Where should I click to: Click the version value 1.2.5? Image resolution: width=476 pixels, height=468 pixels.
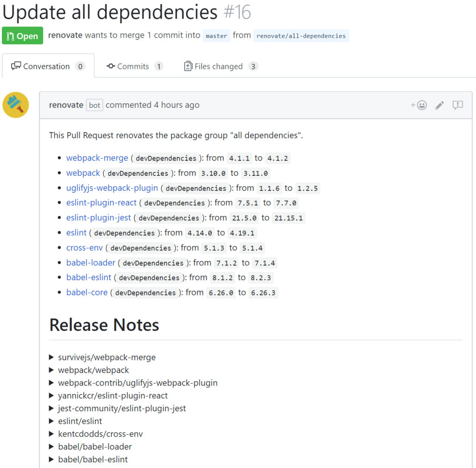pos(308,188)
